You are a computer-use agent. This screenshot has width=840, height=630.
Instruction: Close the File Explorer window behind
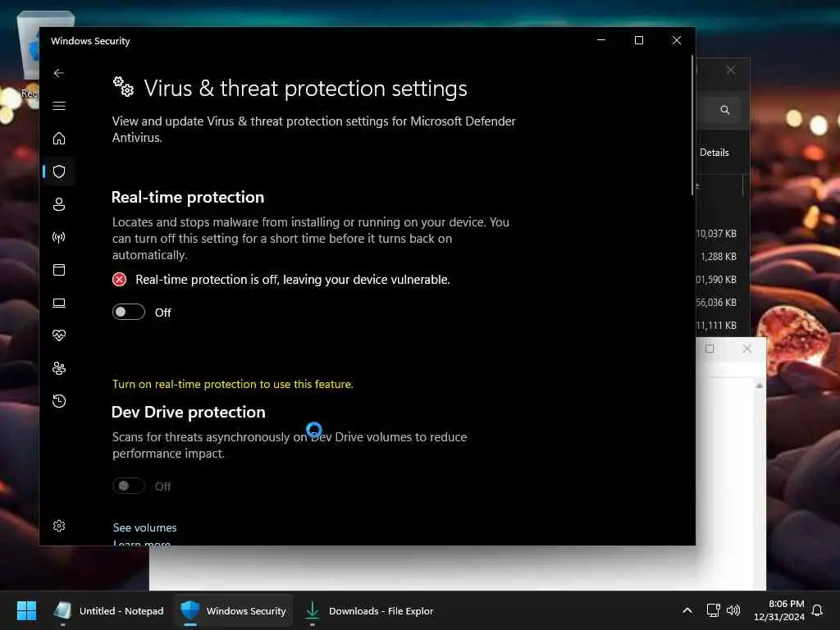tap(731, 71)
